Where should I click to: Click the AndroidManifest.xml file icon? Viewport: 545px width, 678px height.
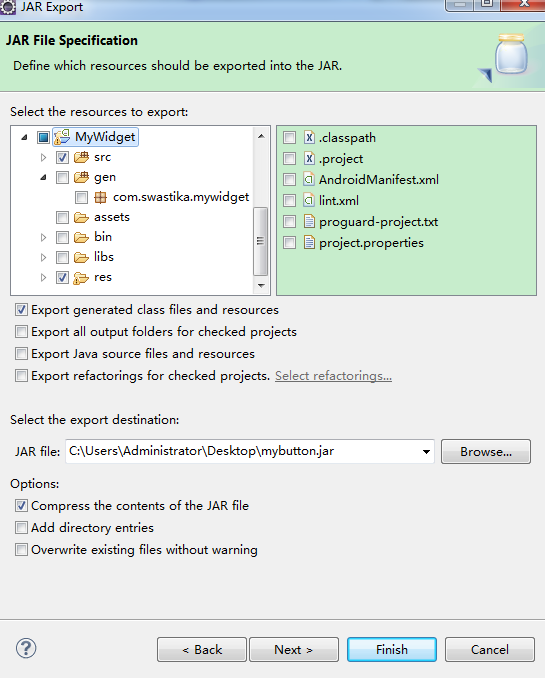point(309,179)
